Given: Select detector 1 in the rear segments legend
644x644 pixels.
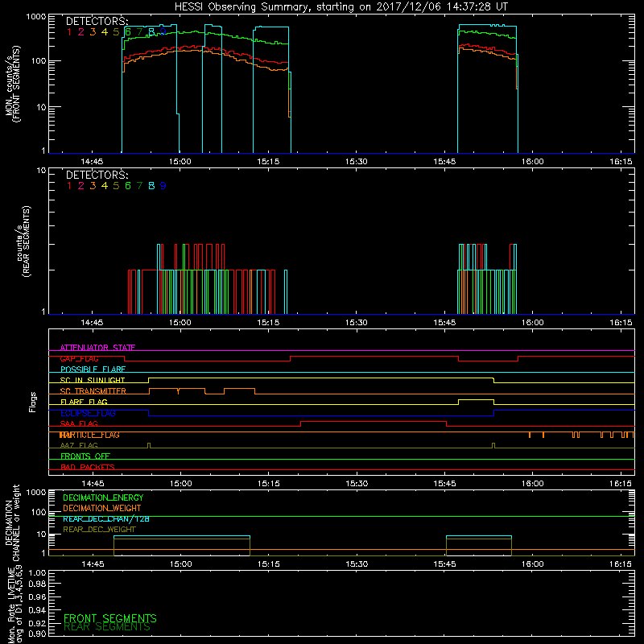Looking at the screenshot, I should (x=69, y=186).
